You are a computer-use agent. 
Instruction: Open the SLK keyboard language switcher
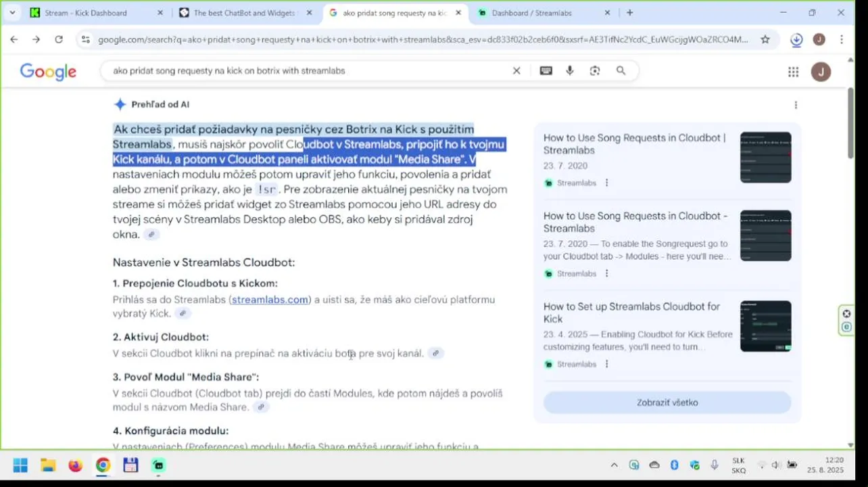click(738, 465)
